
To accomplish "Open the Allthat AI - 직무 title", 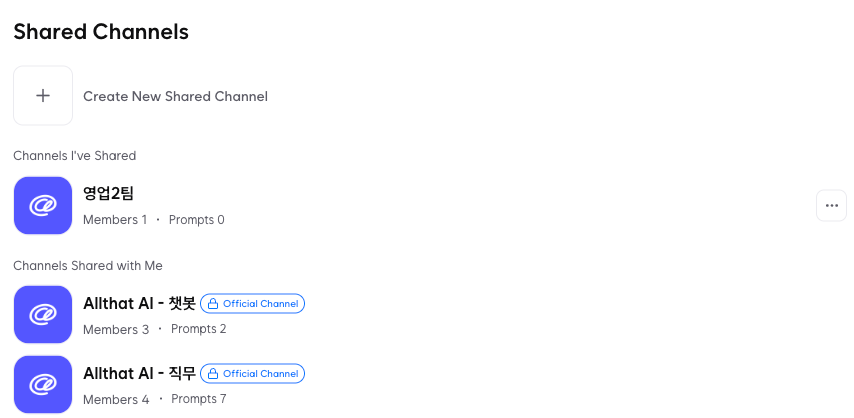I will (x=139, y=373).
